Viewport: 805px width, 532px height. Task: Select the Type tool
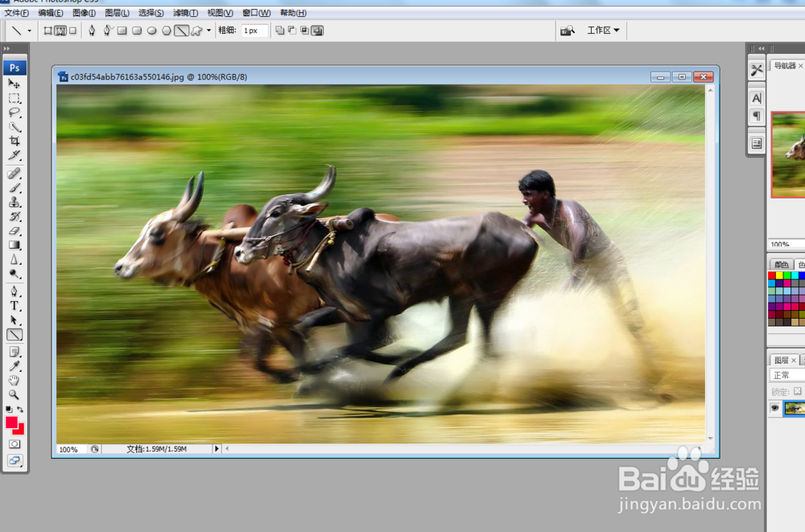point(14,306)
